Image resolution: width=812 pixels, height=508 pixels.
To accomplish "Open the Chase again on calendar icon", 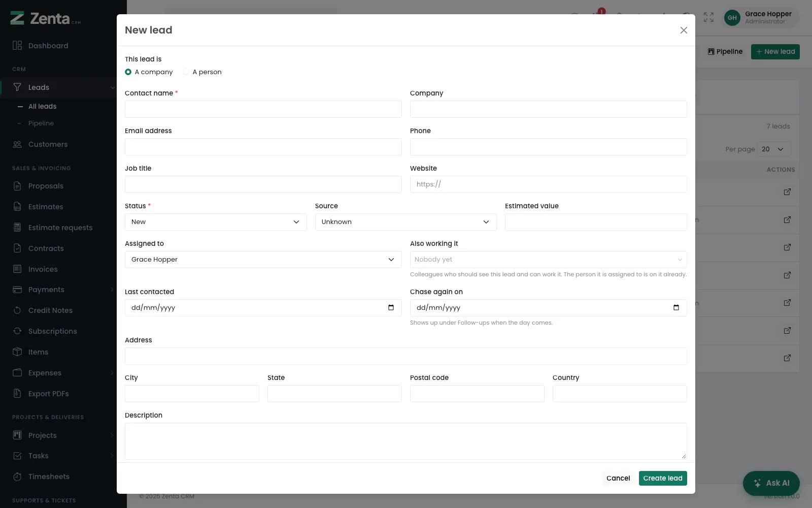I will [676, 308].
